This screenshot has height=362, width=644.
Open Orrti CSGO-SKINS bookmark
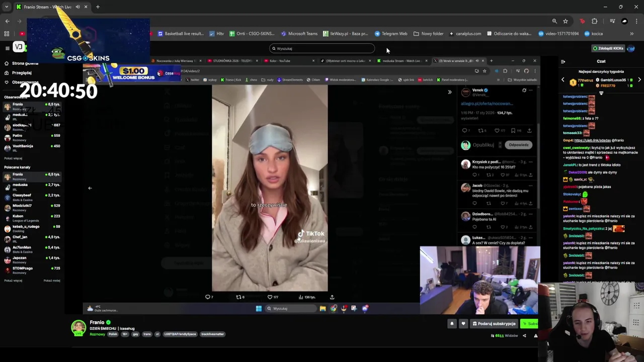pyautogui.click(x=252, y=34)
